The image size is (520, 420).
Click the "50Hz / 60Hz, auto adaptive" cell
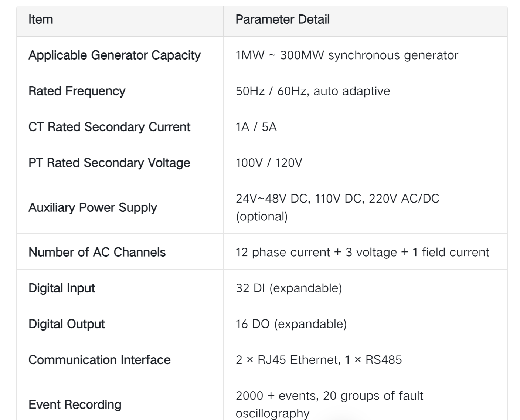[x=313, y=91]
